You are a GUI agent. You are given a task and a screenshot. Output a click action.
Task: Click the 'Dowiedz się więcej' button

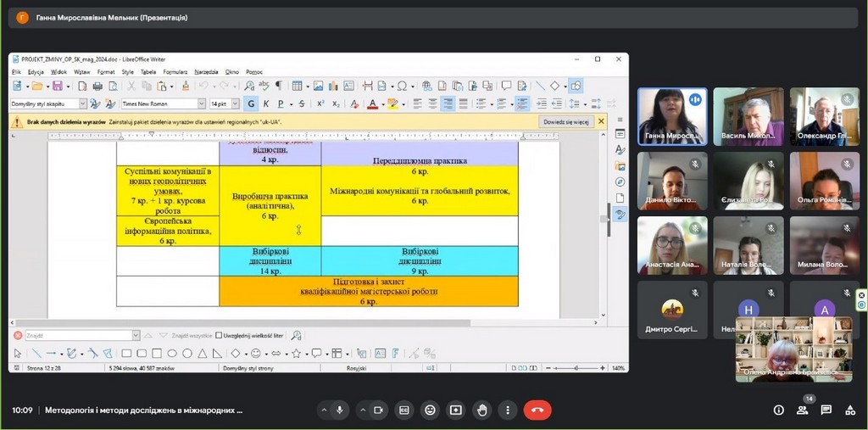(x=565, y=122)
